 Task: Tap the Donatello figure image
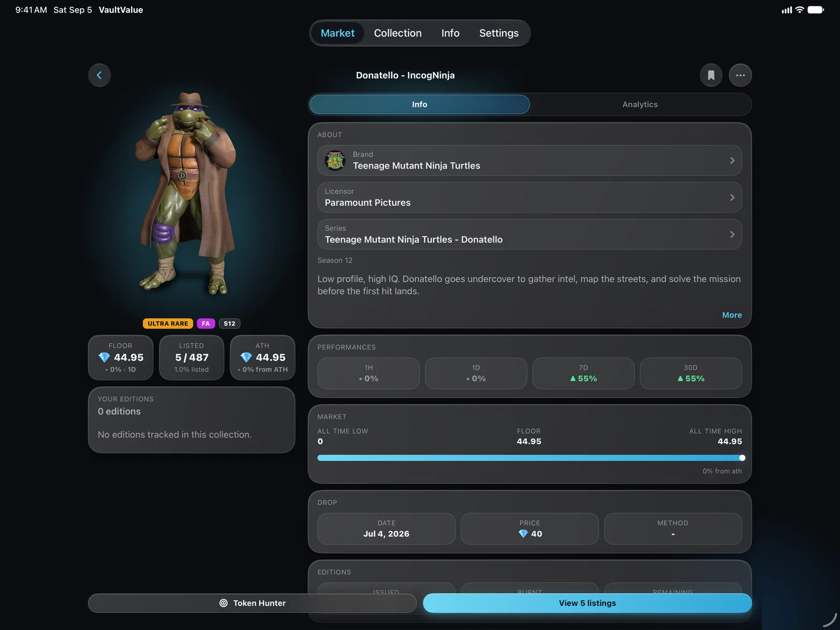[185, 193]
